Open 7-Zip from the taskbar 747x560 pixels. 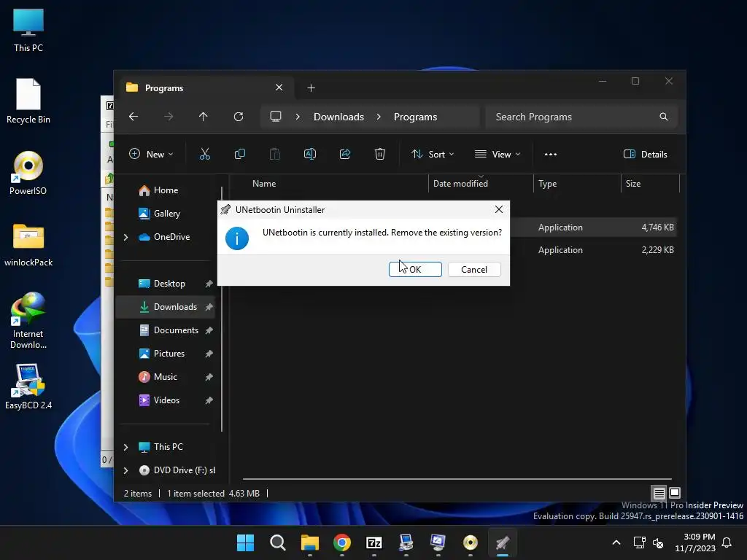[374, 542]
